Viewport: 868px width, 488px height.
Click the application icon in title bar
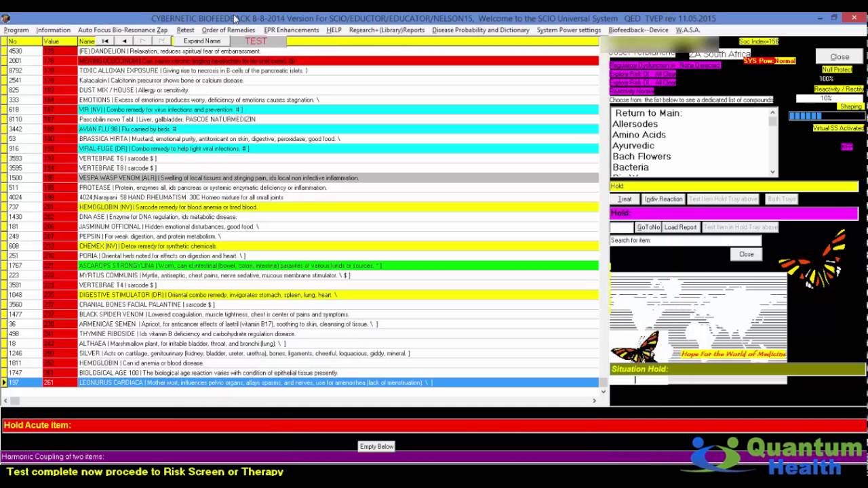[x=5, y=18]
